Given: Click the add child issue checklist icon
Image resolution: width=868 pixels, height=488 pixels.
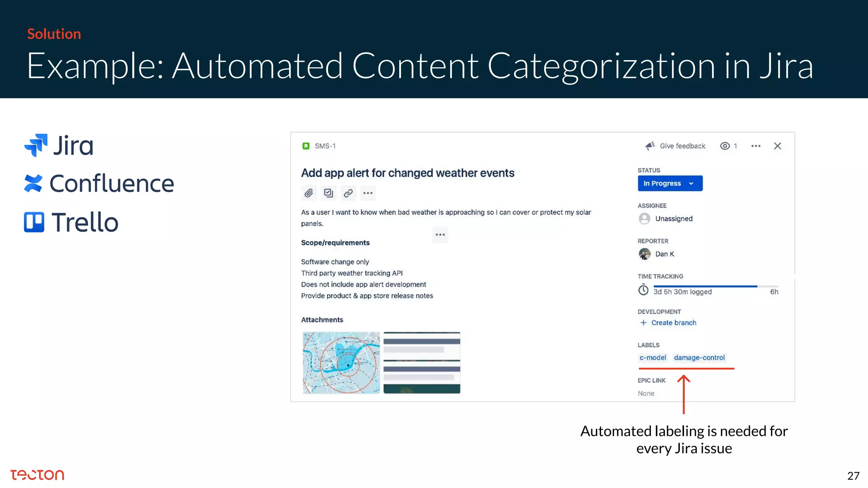Looking at the screenshot, I should 328,193.
